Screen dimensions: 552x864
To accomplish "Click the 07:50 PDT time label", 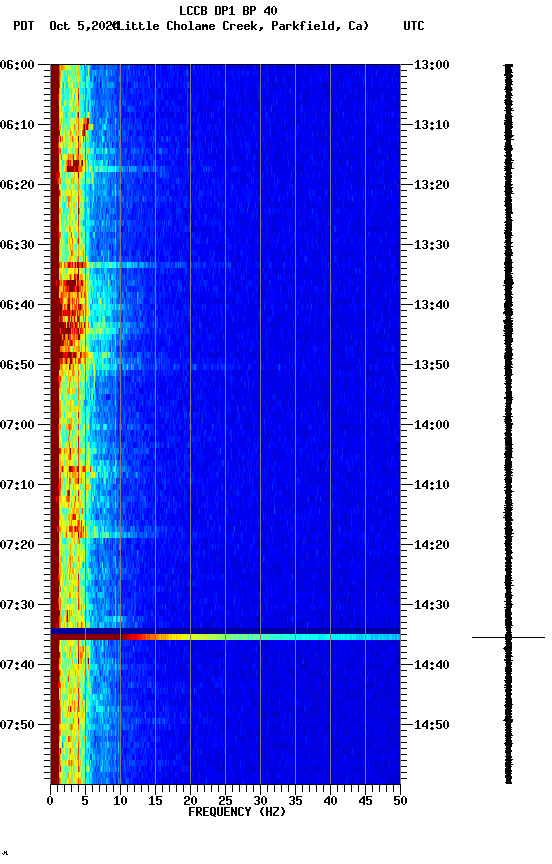I will (x=17, y=725).
